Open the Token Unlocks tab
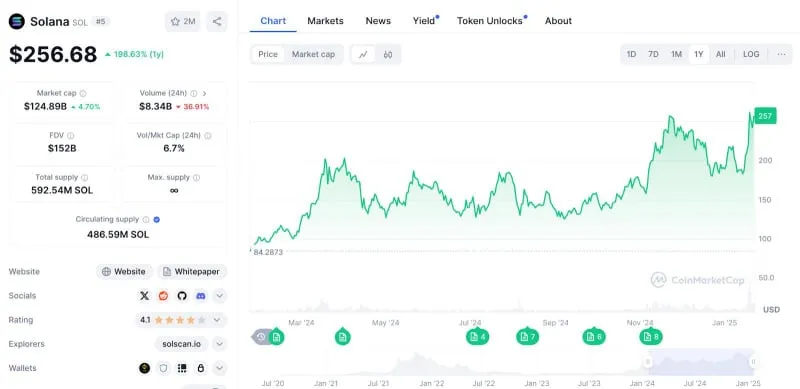The image size is (800, 389). click(490, 21)
